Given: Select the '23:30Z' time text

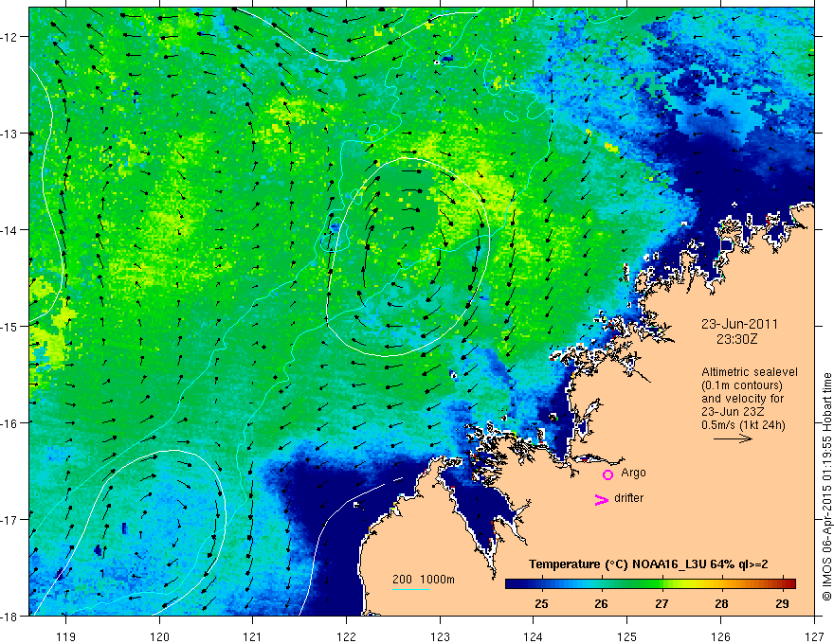Looking at the screenshot, I should (x=736, y=339).
